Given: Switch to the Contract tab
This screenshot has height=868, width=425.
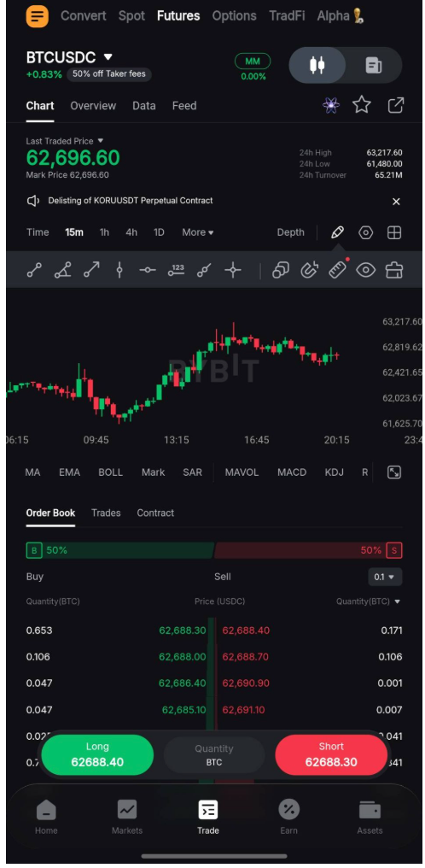Looking at the screenshot, I should (x=155, y=513).
